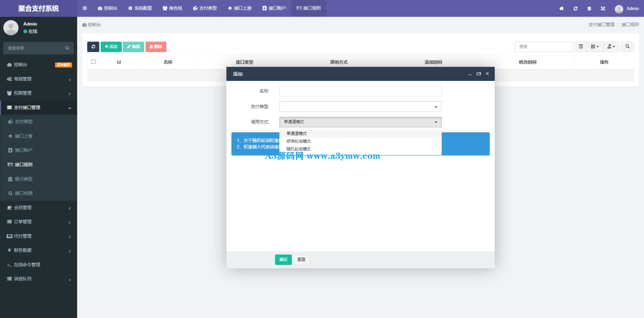This screenshot has height=318, width=644.
Task: Close the 添加 dialog
Action: [x=487, y=74]
